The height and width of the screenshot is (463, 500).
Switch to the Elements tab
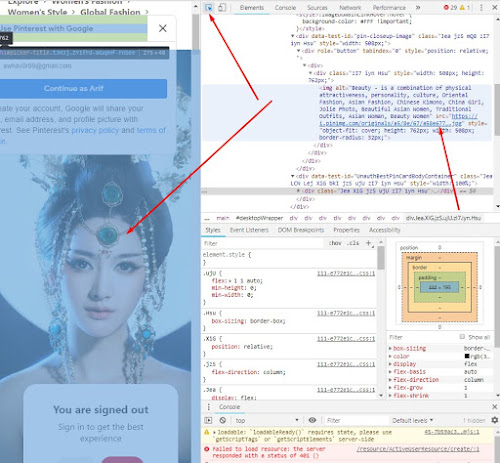coord(252,7)
